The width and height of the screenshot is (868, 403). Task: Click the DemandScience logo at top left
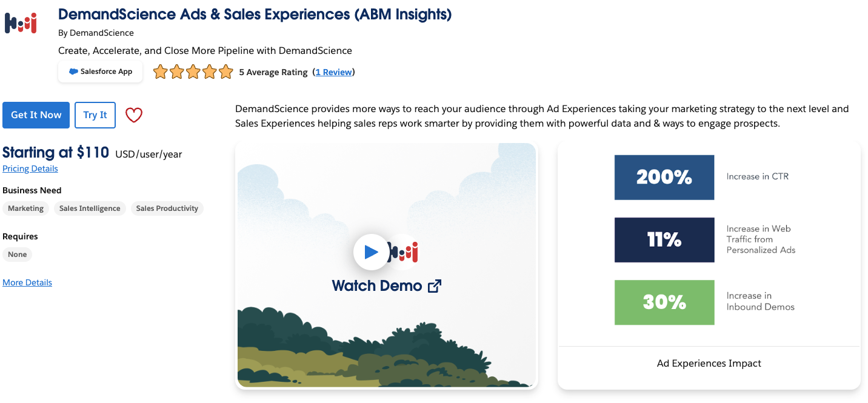click(21, 23)
